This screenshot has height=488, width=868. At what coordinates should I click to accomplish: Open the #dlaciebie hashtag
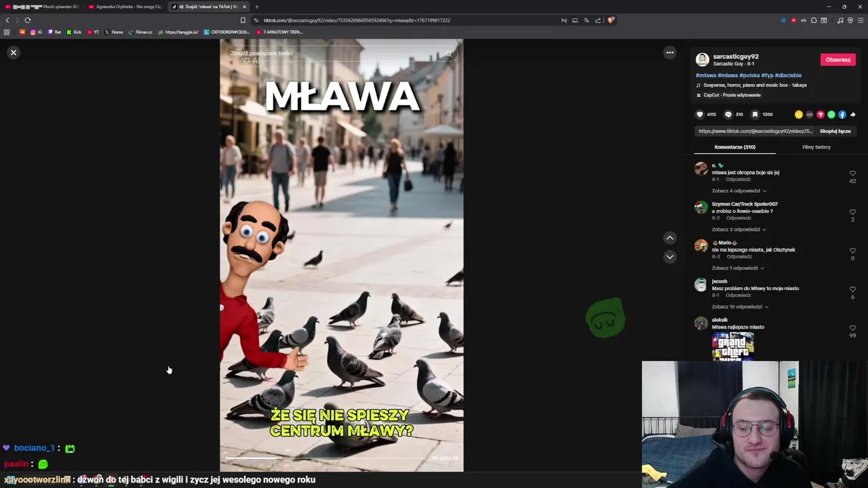(788, 75)
